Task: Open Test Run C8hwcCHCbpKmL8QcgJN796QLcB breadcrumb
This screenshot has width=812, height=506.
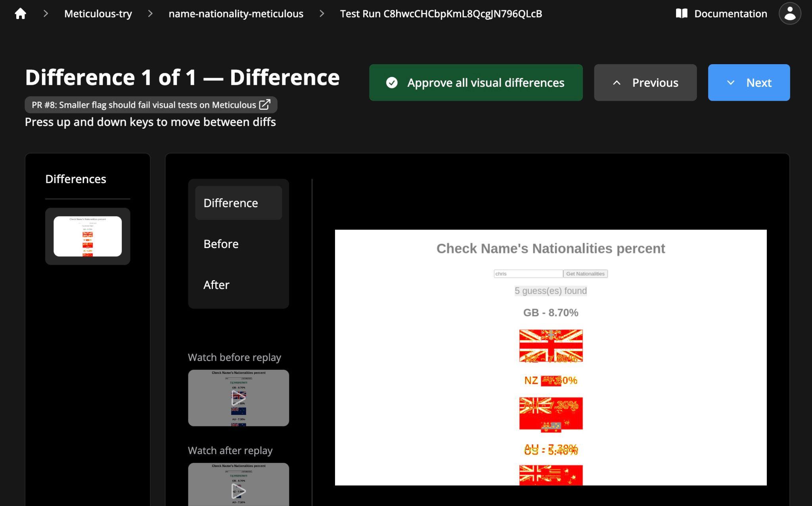Action: coord(441,14)
